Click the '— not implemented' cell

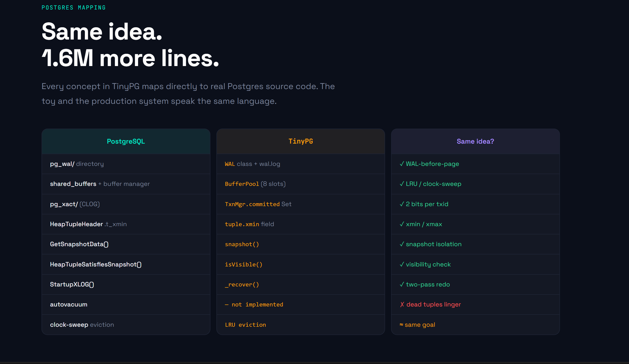300,304
